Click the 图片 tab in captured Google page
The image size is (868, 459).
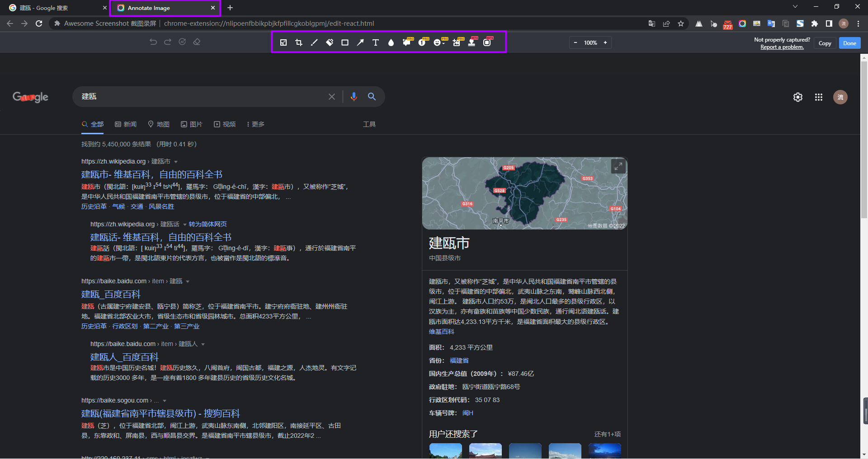tap(192, 124)
